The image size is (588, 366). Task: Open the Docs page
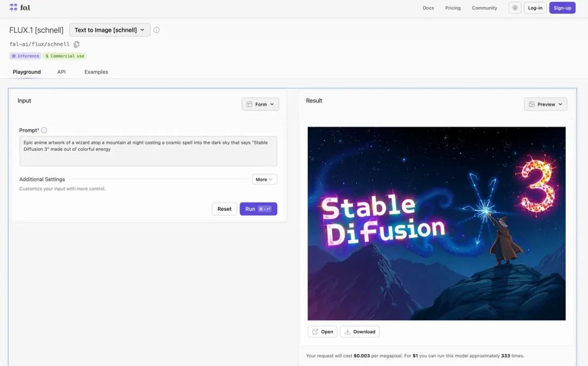[x=428, y=8]
